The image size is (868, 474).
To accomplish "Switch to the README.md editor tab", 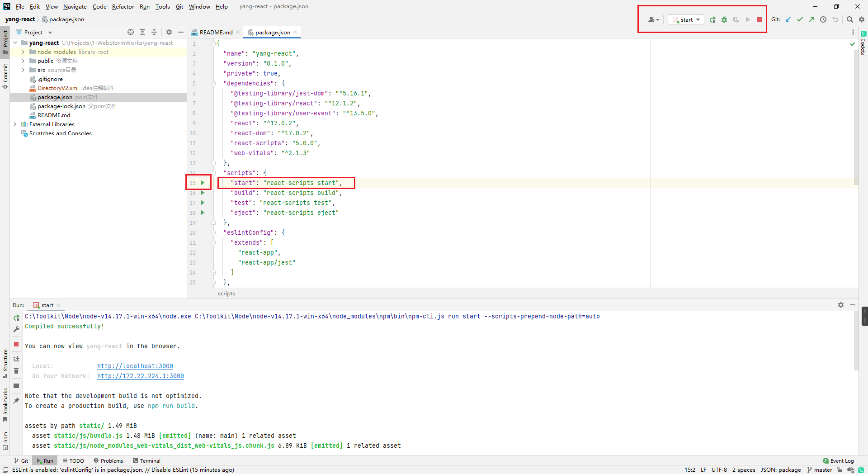I will (216, 32).
